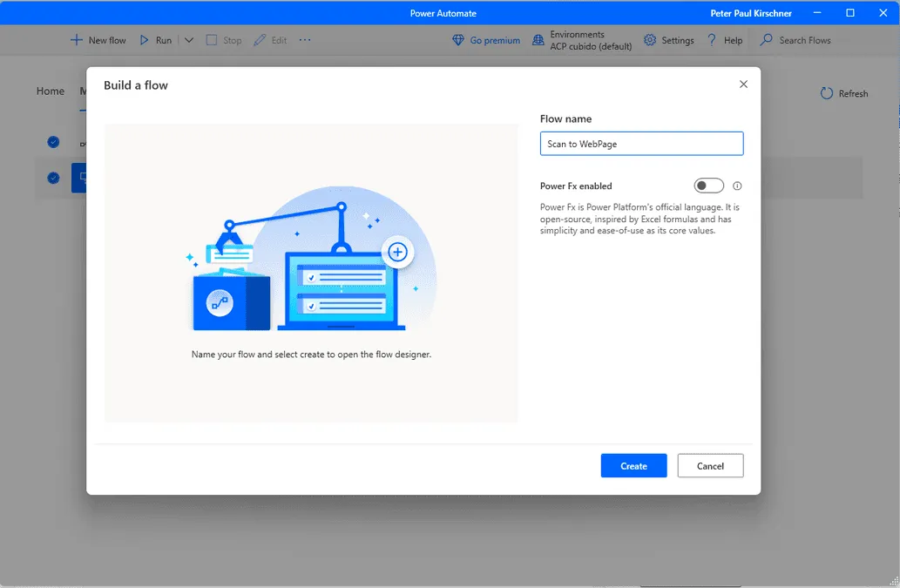The image size is (900, 588).
Task: Open the Help menu
Action: click(x=723, y=40)
